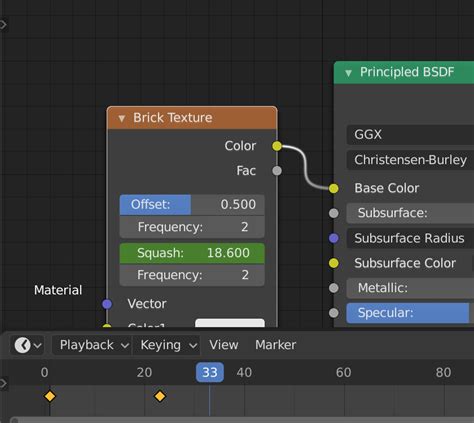Click the Metallic input socket
474x423 pixels.
334,288
